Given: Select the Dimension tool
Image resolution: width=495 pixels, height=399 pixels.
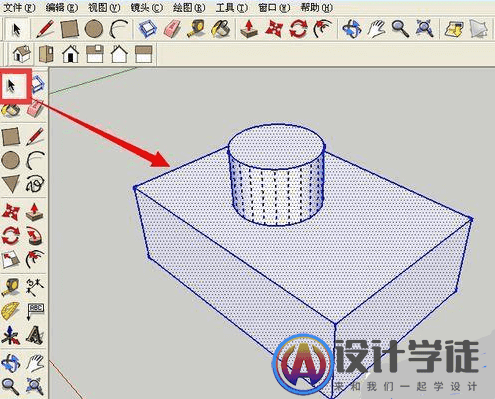Looking at the screenshot, I should [35, 287].
